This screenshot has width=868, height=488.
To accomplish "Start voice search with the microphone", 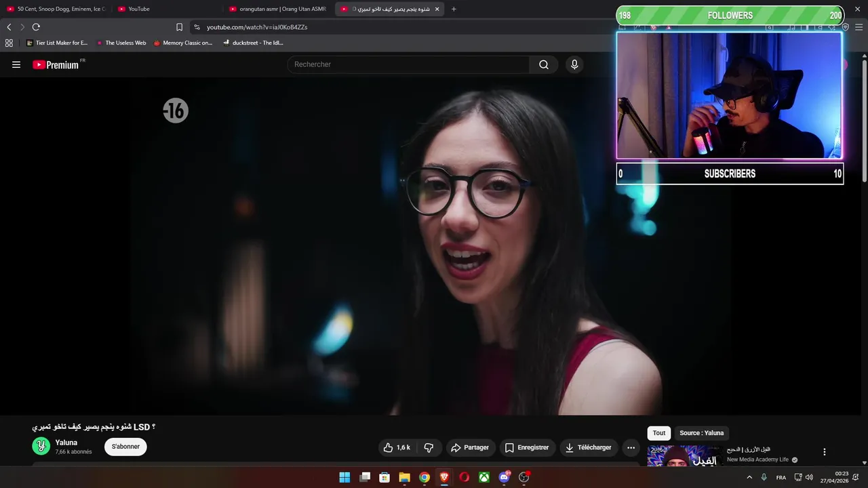I will tap(574, 64).
